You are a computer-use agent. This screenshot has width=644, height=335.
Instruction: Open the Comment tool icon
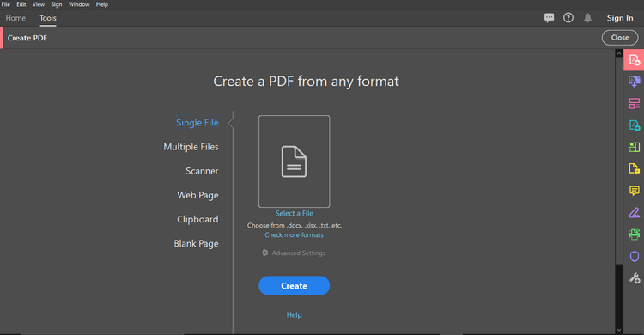pos(635,191)
